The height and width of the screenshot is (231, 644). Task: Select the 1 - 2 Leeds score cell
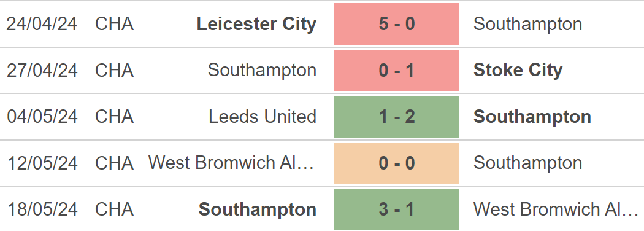point(396,117)
